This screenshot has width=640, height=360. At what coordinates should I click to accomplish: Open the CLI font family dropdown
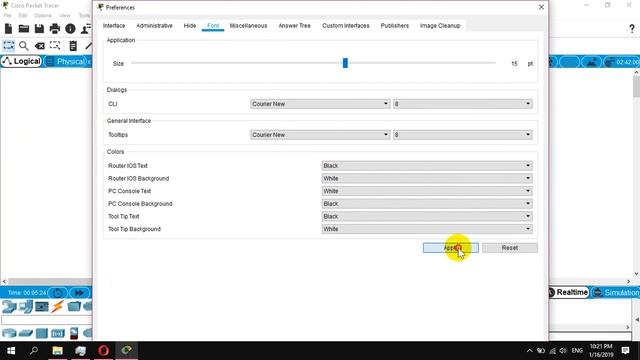pos(320,104)
